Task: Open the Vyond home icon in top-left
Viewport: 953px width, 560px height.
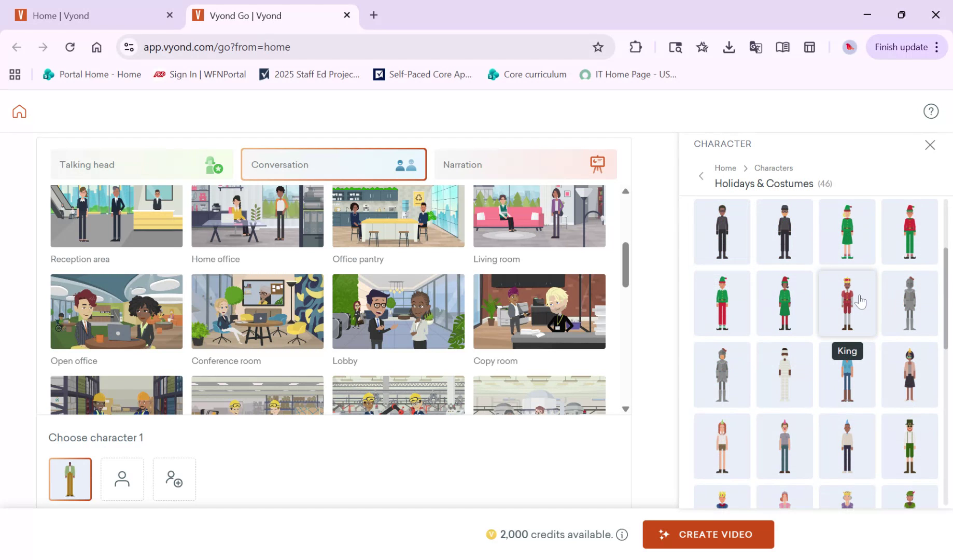Action: pos(19,111)
